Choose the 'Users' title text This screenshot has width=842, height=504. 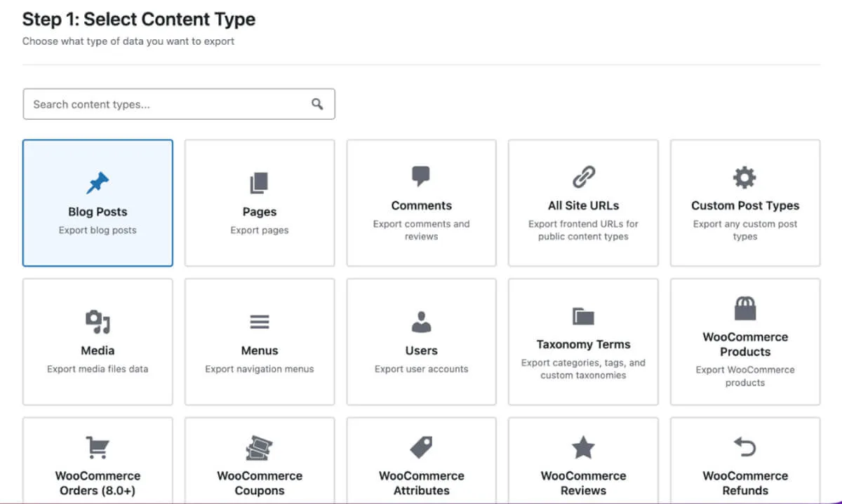(x=421, y=350)
